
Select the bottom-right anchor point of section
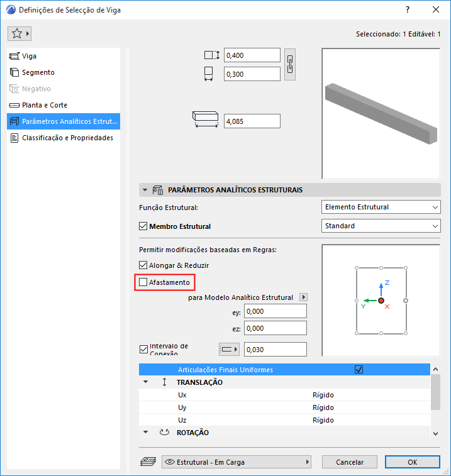point(406,333)
